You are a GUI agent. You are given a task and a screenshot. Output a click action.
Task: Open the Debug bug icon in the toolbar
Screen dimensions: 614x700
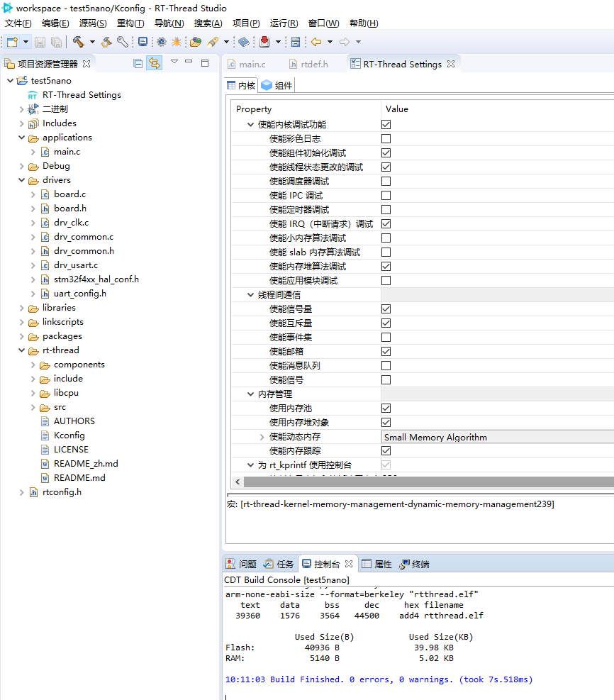(x=178, y=42)
